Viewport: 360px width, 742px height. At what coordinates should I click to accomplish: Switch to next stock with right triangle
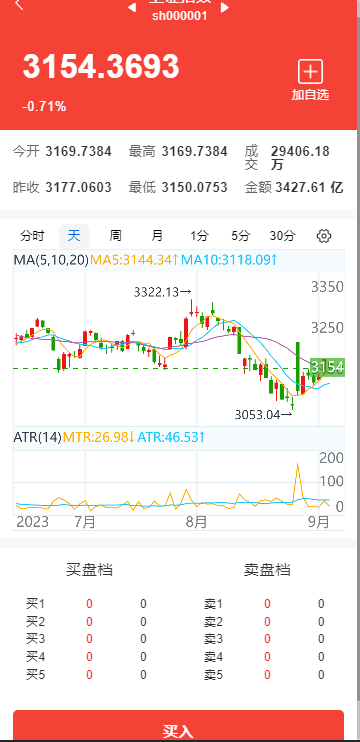click(x=225, y=8)
